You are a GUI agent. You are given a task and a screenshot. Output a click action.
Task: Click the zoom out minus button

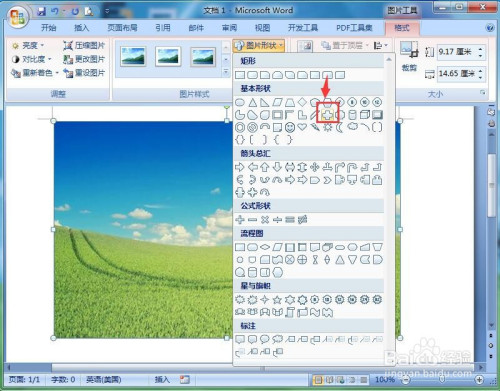tap(406, 379)
